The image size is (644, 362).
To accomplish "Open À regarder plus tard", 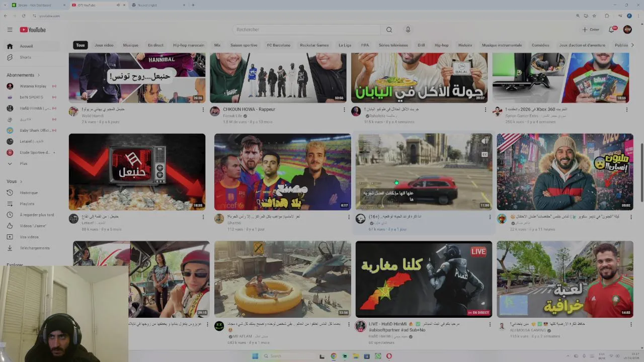I will [37, 215].
